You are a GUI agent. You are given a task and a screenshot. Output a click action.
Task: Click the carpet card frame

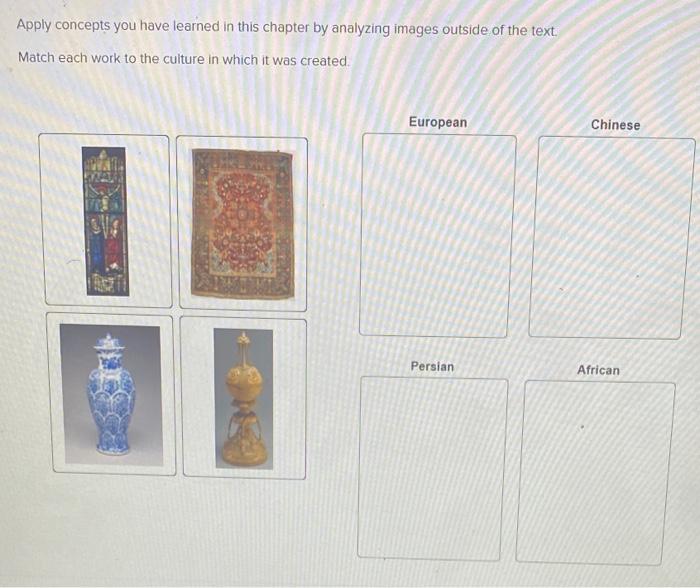(x=242, y=224)
